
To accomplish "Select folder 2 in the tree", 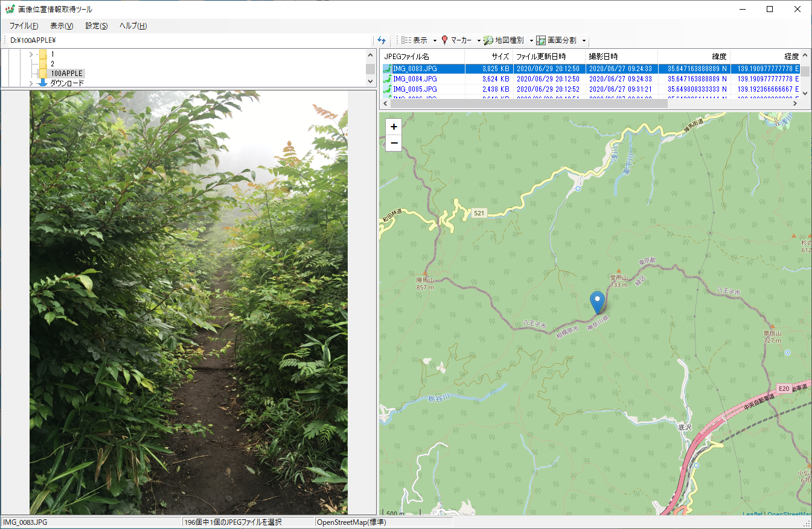I will tap(53, 63).
